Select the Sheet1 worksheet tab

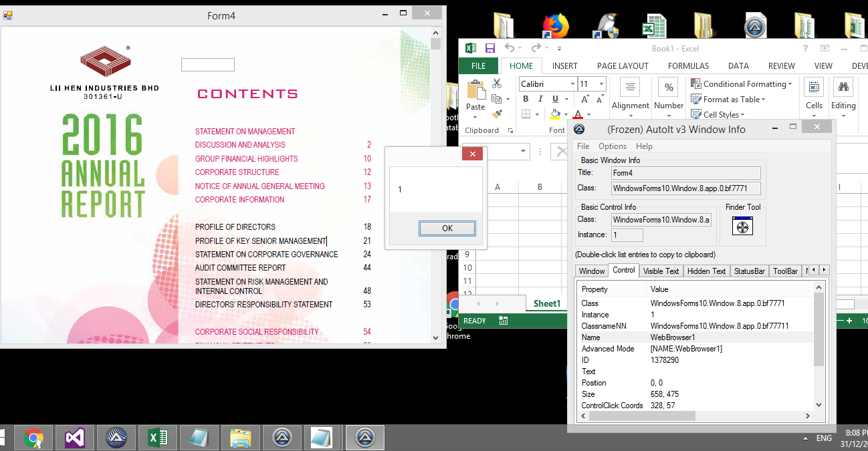547,304
